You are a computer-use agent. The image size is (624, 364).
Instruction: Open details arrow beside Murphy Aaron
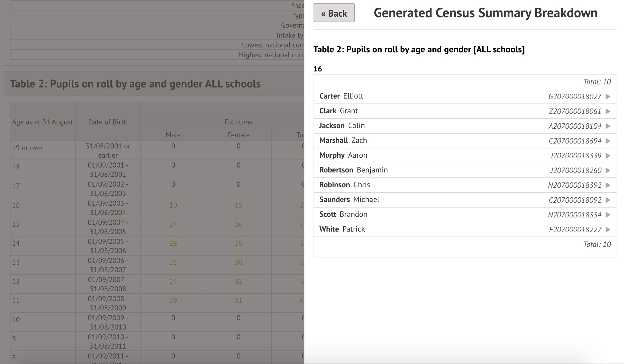[608, 156]
